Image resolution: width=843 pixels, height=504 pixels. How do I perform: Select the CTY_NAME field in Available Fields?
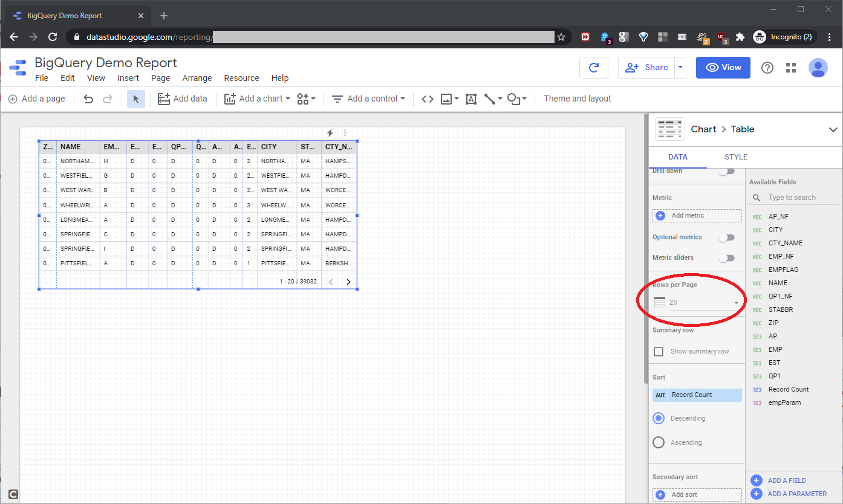(785, 243)
